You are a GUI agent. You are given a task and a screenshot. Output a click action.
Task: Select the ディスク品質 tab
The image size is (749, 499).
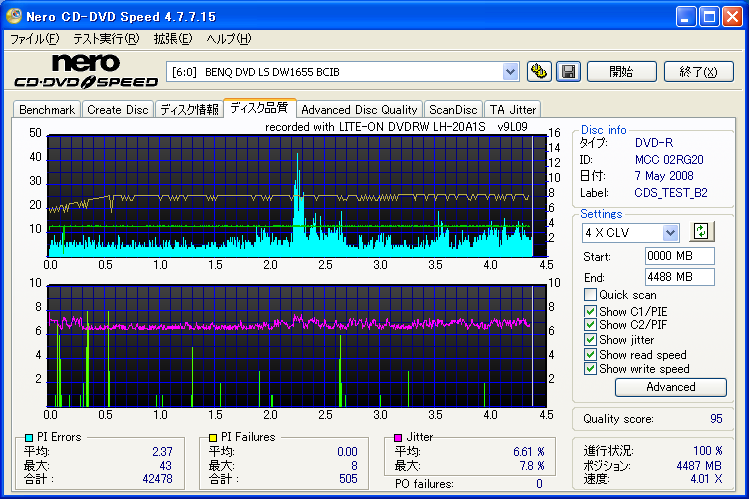[x=259, y=108]
